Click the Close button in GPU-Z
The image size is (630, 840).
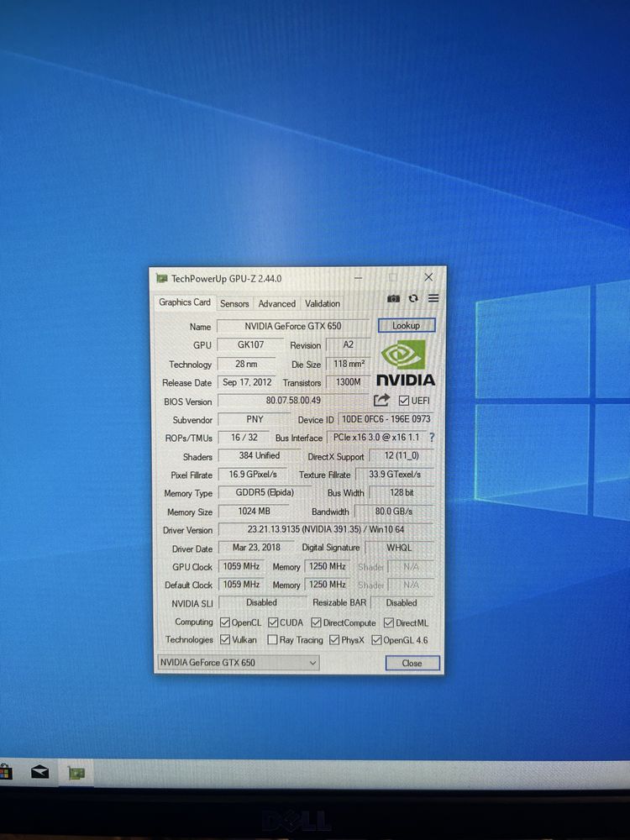click(x=412, y=663)
